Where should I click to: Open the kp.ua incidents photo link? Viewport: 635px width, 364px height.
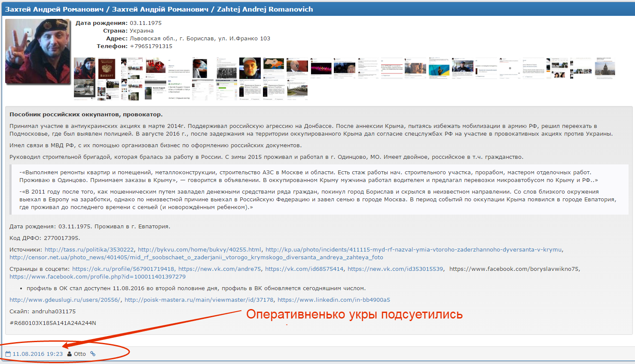click(x=413, y=250)
